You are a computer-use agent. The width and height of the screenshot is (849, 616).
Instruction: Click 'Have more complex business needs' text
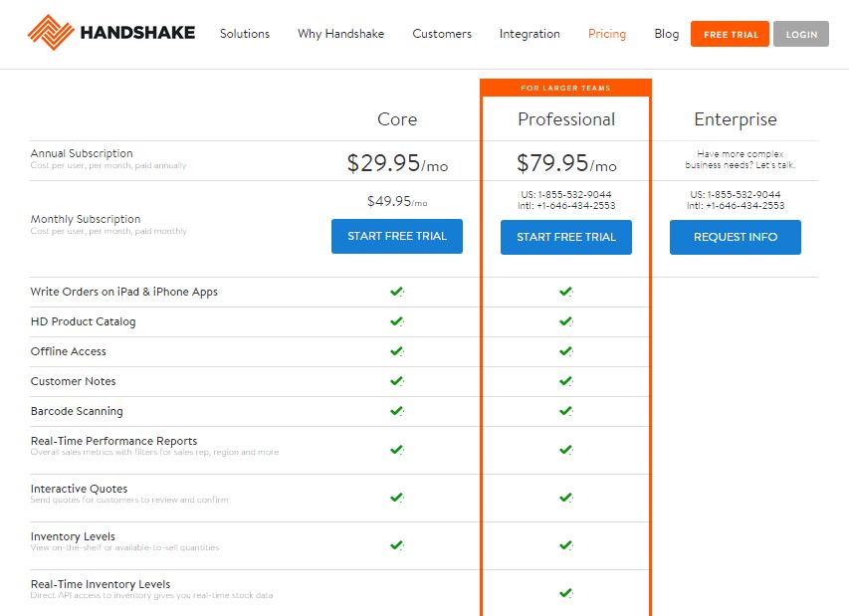[x=740, y=159]
